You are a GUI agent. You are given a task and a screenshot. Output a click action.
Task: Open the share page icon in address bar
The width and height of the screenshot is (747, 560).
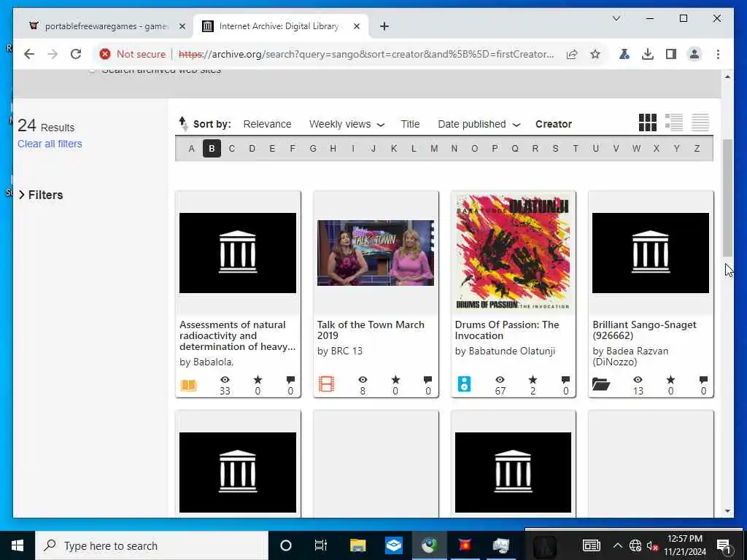click(x=572, y=54)
